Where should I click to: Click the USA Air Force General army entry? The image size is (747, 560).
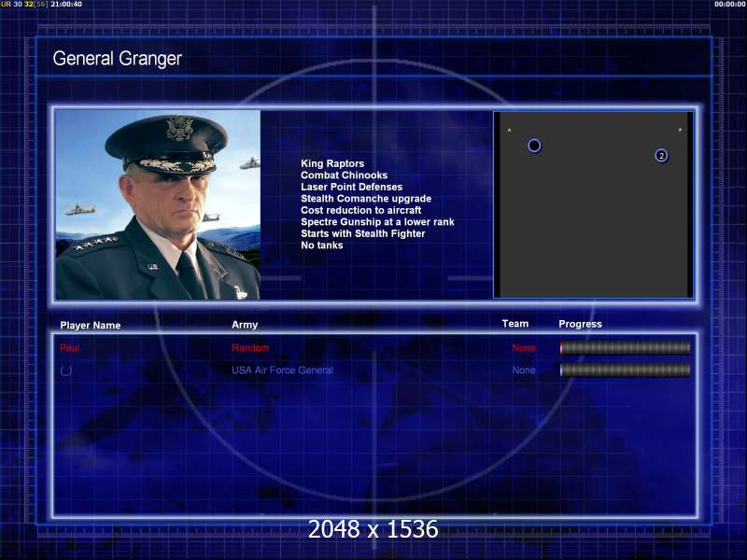click(x=282, y=370)
